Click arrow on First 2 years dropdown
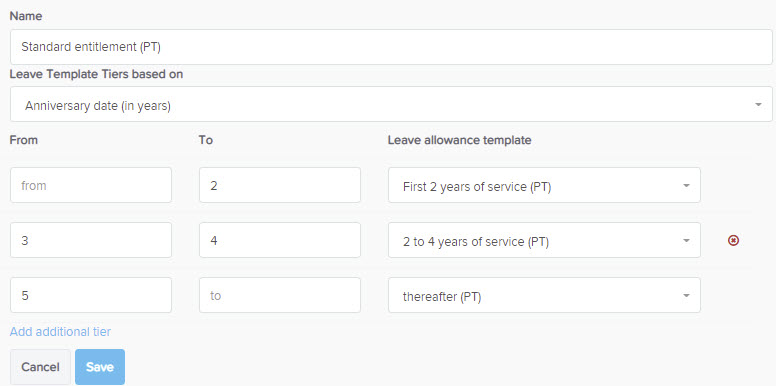 686,186
